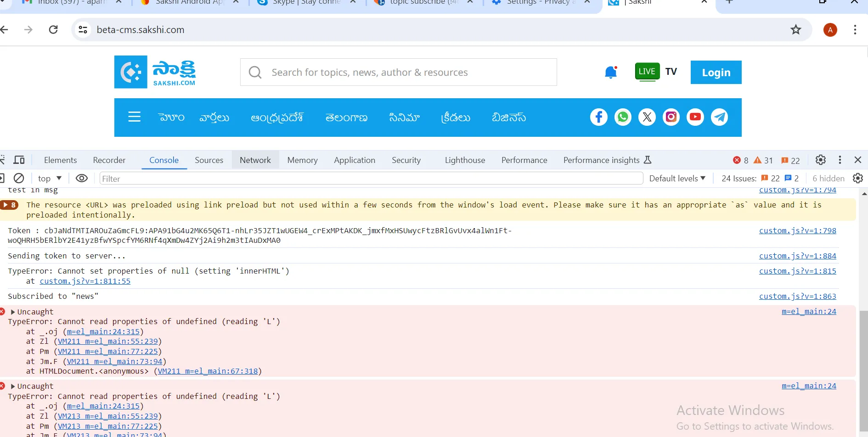Switch to Skype browser tab
868x437 pixels.
tap(307, 2)
